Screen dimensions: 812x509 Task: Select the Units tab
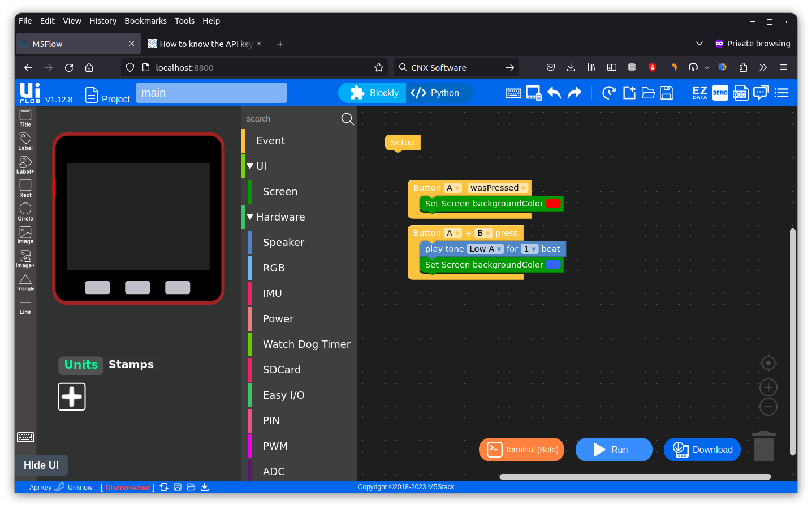[x=81, y=365]
